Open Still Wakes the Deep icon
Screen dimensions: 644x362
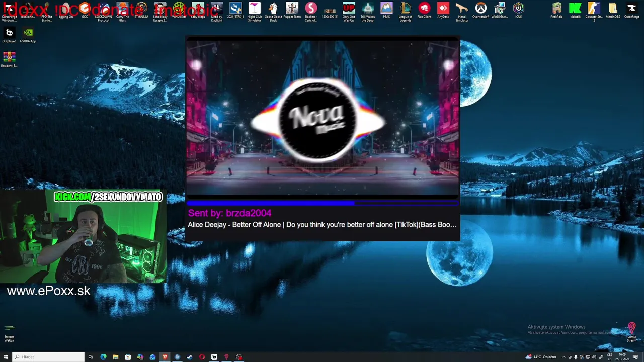coord(368,12)
